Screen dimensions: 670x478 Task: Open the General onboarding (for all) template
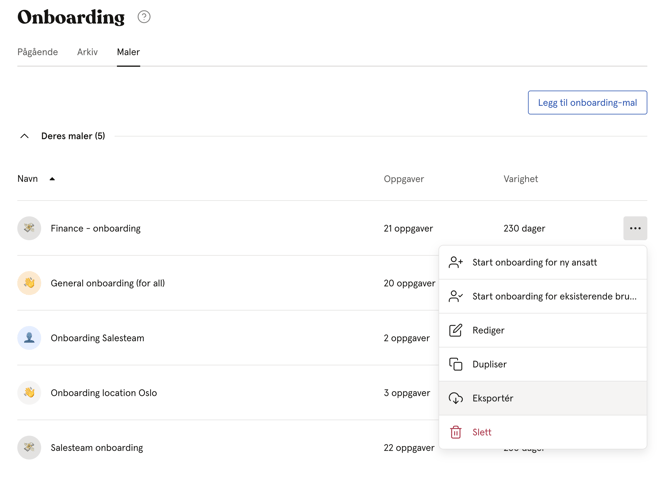pos(108,283)
